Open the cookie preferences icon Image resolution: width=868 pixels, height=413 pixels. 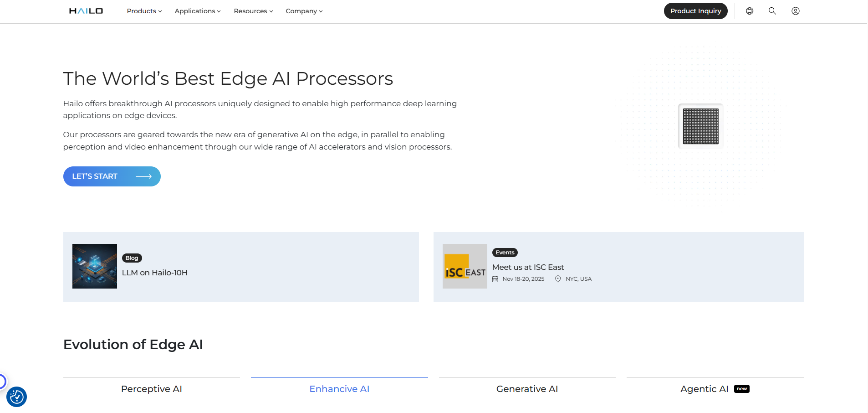[17, 397]
